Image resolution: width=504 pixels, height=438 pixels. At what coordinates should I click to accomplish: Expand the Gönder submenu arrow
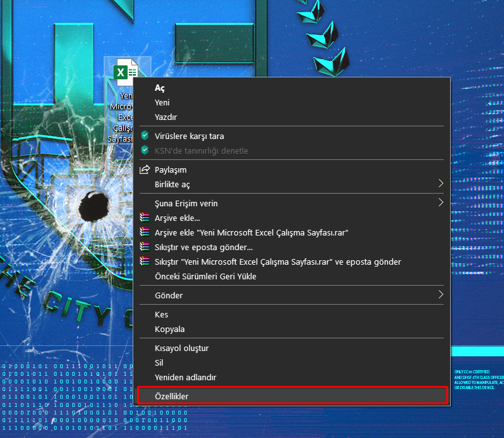(441, 295)
